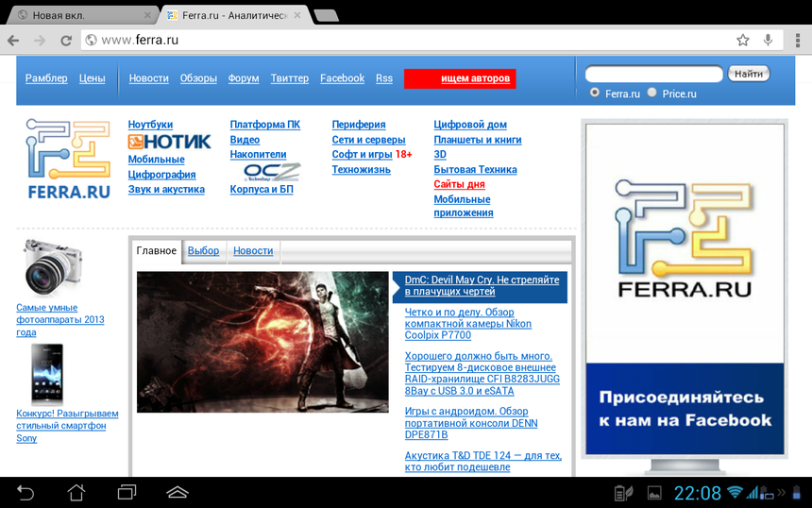Open the Твиттер link
This screenshot has height=508, width=812.
(290, 78)
